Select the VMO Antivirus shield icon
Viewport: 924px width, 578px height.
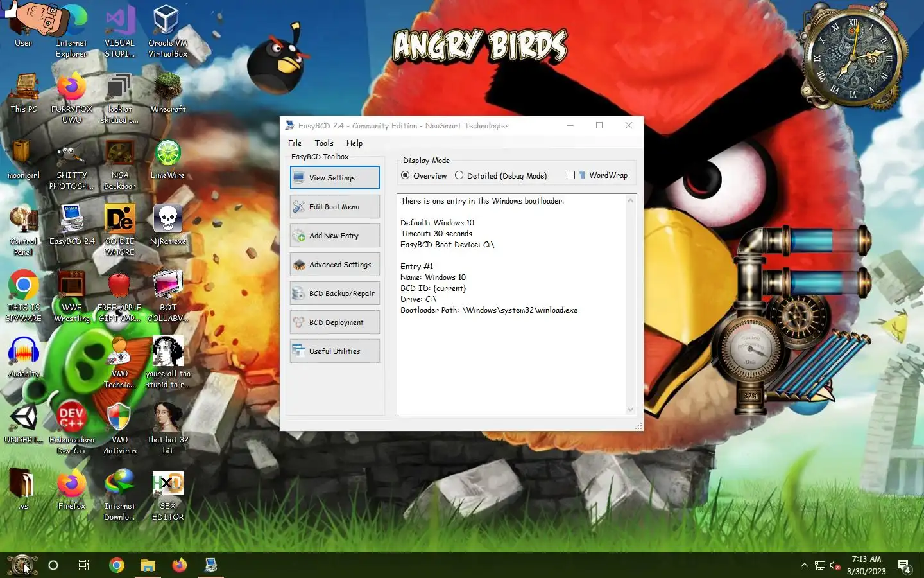(119, 429)
